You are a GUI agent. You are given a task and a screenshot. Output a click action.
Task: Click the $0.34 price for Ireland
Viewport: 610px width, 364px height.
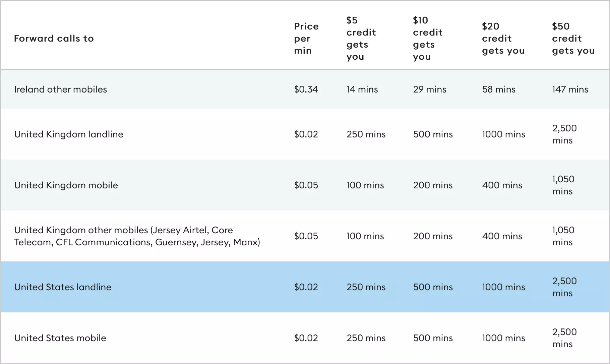coord(306,89)
